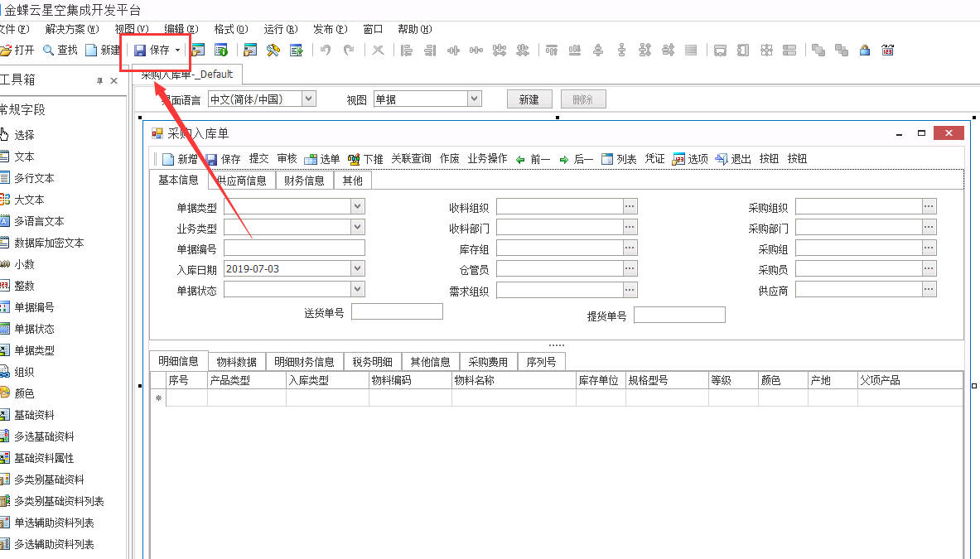Screen dimensions: 980x559
Task: Switch to the 供应商信息 tab
Action: click(x=242, y=181)
